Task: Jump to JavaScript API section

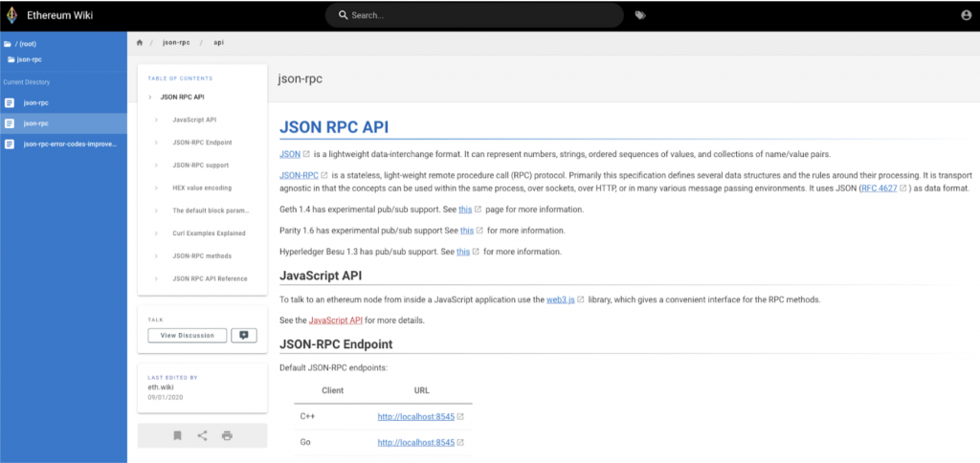Action: pyautogui.click(x=194, y=120)
